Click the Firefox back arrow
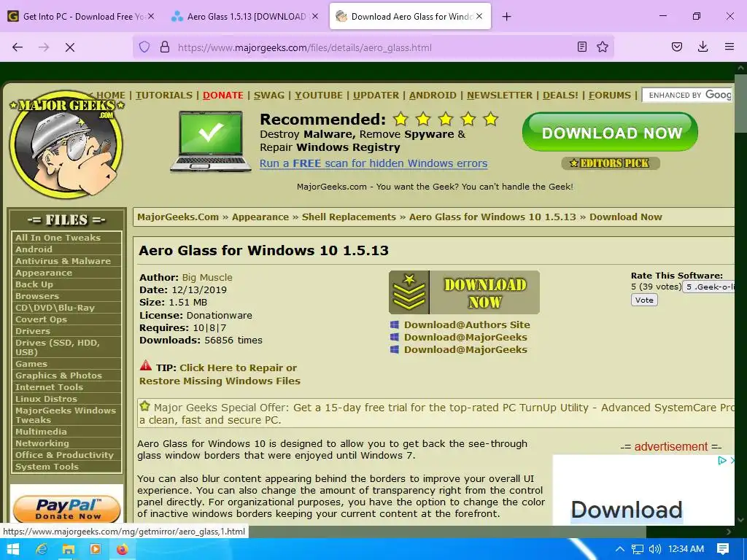This screenshot has width=747, height=560. pyautogui.click(x=18, y=47)
